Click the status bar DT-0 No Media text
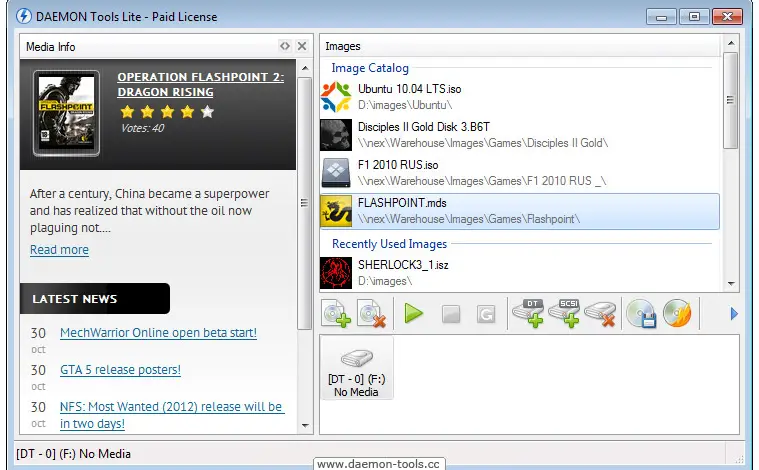 pyautogui.click(x=74, y=454)
